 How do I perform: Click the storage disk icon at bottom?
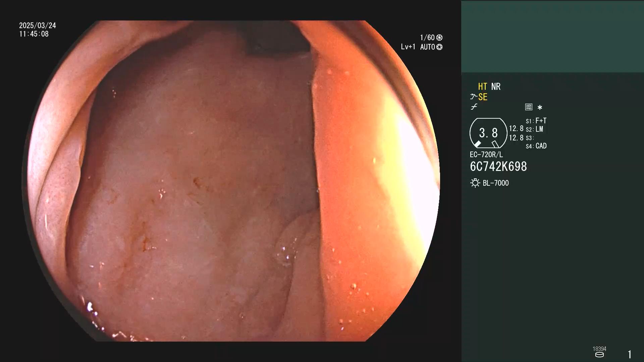(599, 355)
